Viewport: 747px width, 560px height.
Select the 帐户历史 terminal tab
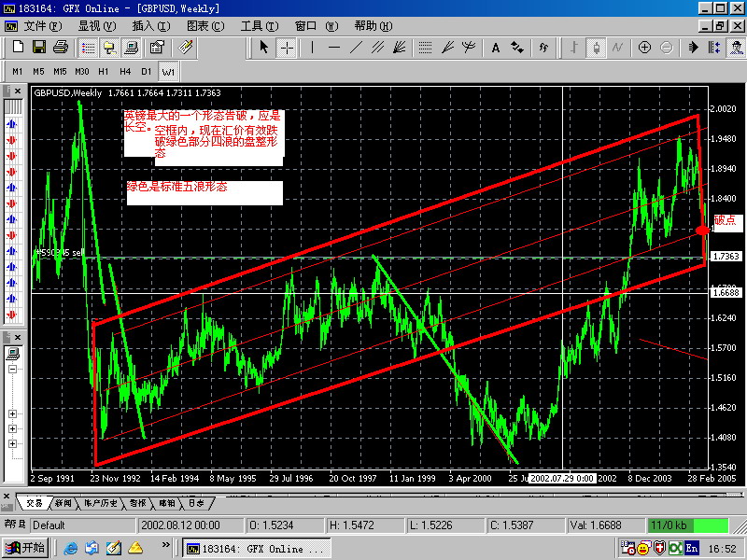pos(100,503)
